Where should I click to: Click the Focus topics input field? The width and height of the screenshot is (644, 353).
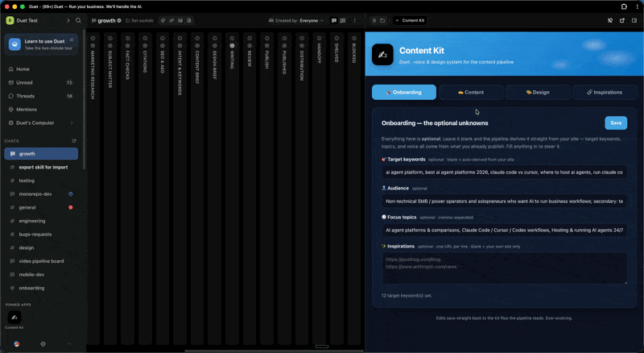tap(505, 230)
